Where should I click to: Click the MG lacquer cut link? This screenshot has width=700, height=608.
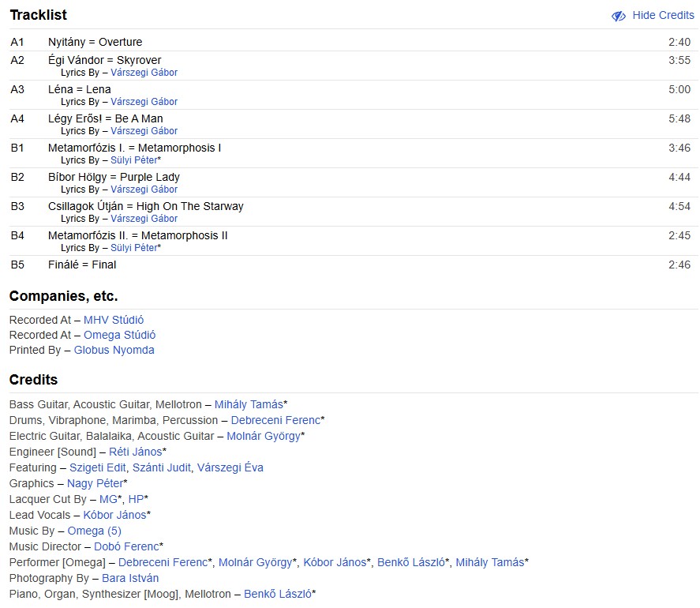click(x=108, y=499)
